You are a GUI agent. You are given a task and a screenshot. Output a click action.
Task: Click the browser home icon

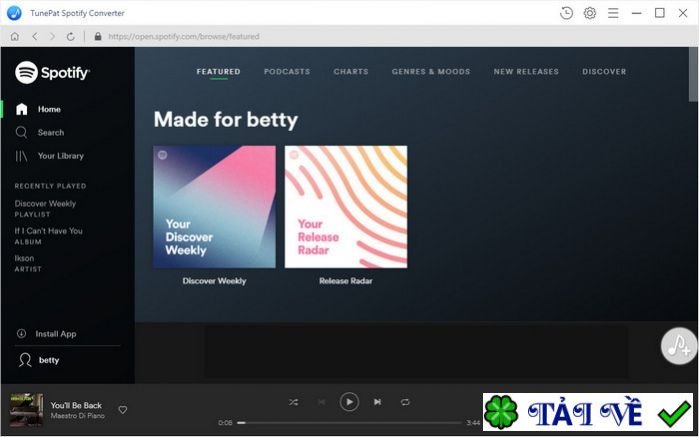(x=15, y=37)
